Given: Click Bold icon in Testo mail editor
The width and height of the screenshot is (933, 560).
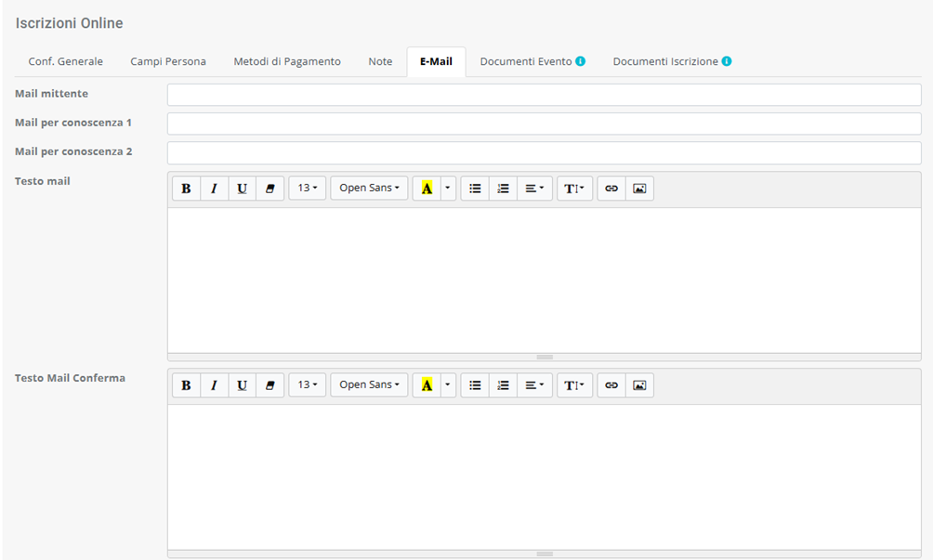Looking at the screenshot, I should (x=186, y=189).
